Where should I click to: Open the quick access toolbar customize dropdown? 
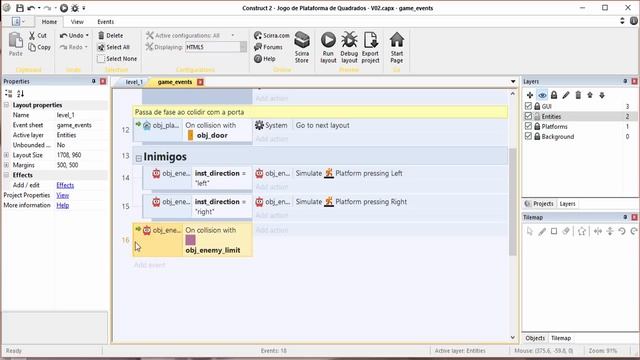pyautogui.click(x=84, y=8)
